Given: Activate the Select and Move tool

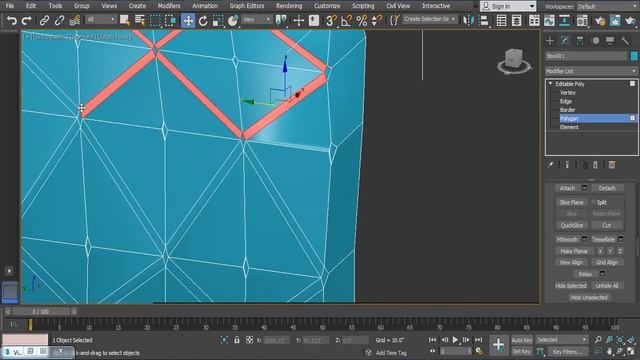Looking at the screenshot, I should pos(188,20).
